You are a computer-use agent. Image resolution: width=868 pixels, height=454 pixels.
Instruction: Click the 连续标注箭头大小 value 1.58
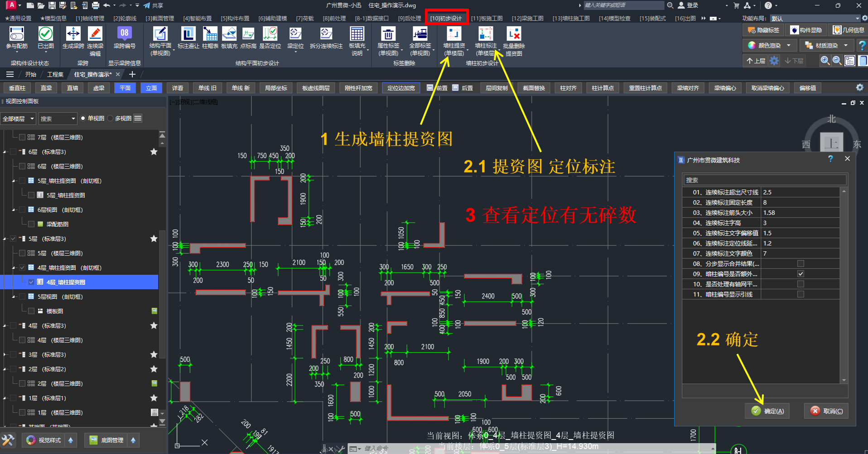coord(800,213)
